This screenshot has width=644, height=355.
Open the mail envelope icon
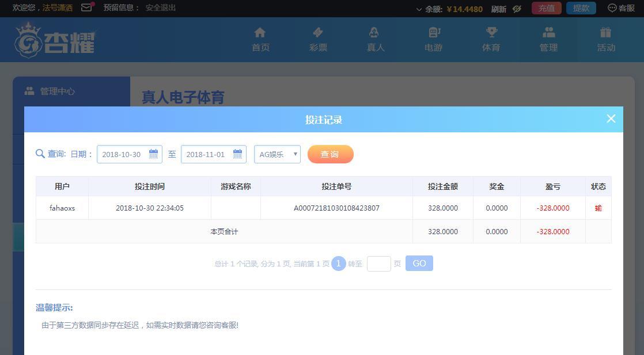[86, 8]
